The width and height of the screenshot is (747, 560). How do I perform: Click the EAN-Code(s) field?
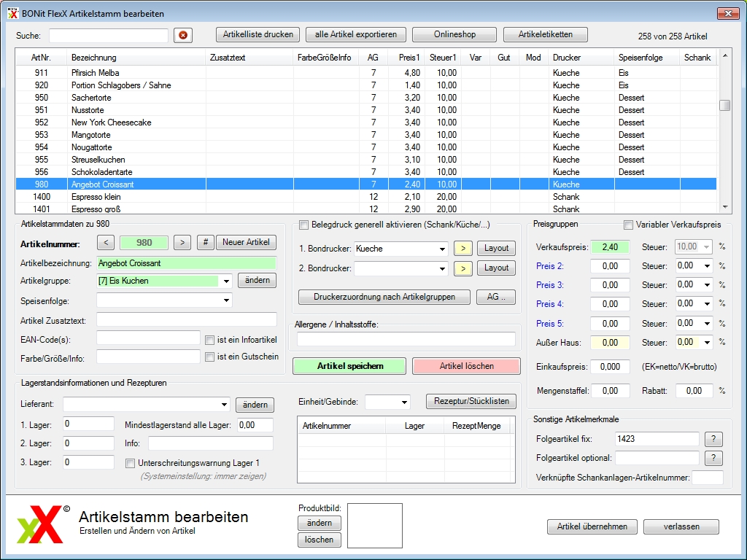(x=148, y=338)
